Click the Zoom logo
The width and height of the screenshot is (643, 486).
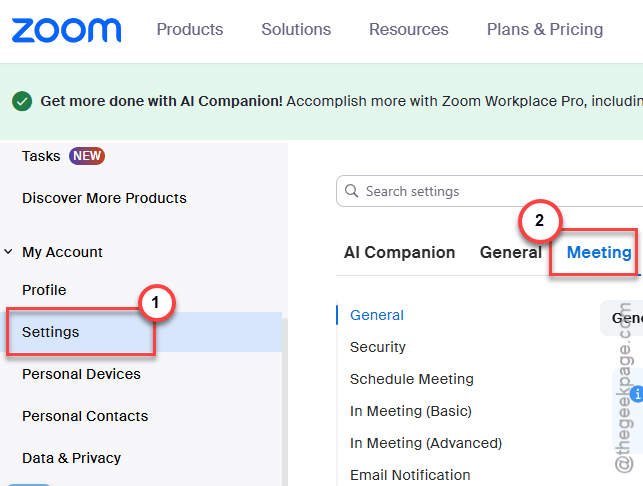pyautogui.click(x=66, y=30)
